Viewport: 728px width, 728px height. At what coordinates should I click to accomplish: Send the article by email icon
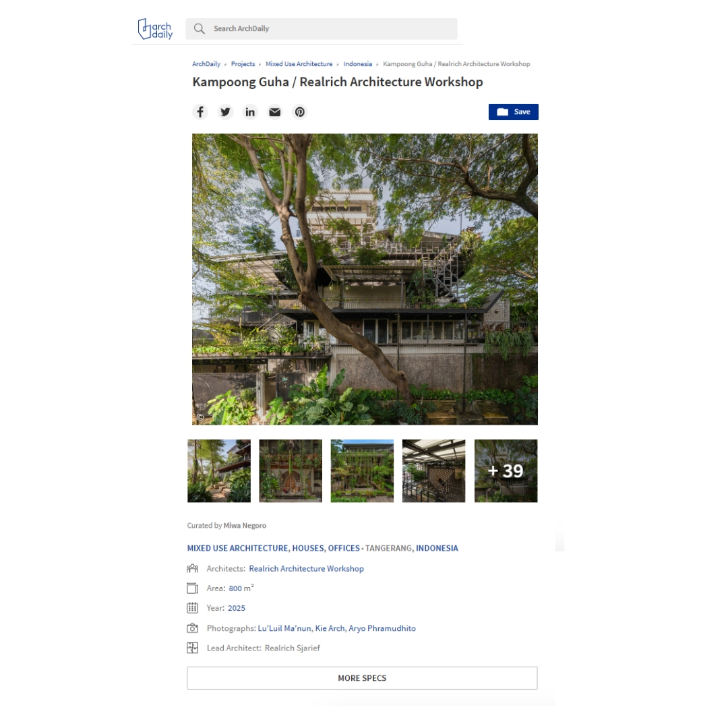275,112
